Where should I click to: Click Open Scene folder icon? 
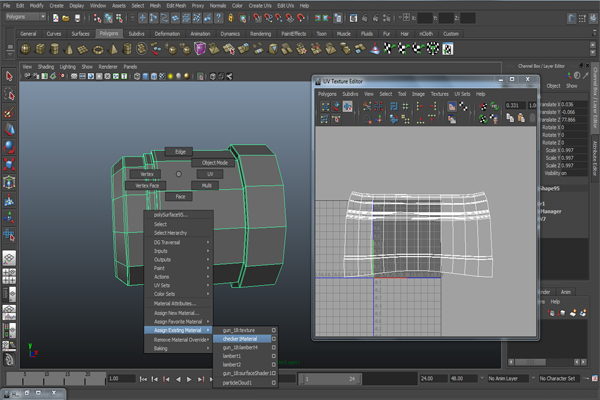click(x=66, y=18)
